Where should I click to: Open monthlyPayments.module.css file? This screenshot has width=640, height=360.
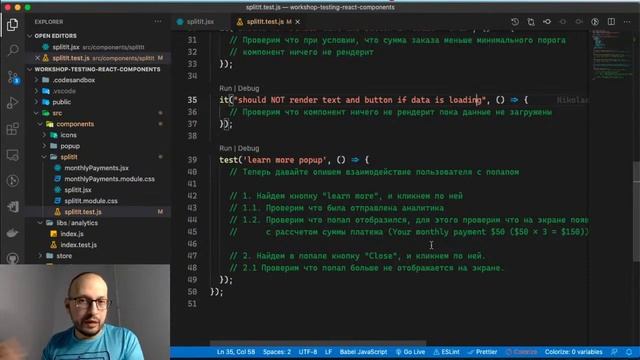pos(109,179)
